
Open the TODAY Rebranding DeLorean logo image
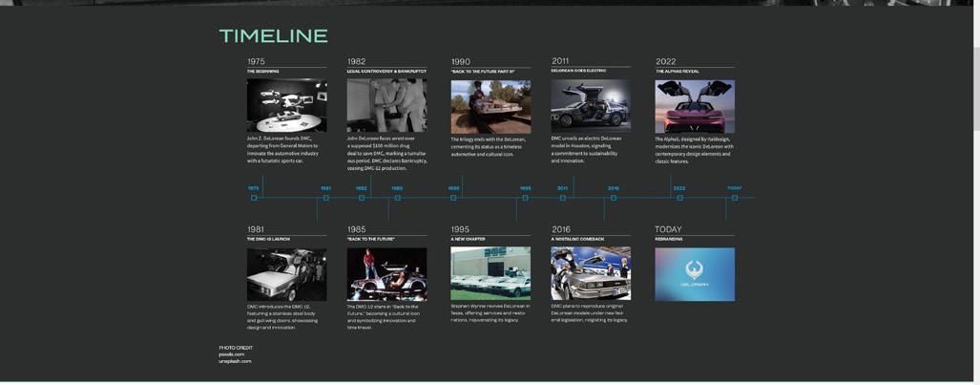click(x=695, y=274)
